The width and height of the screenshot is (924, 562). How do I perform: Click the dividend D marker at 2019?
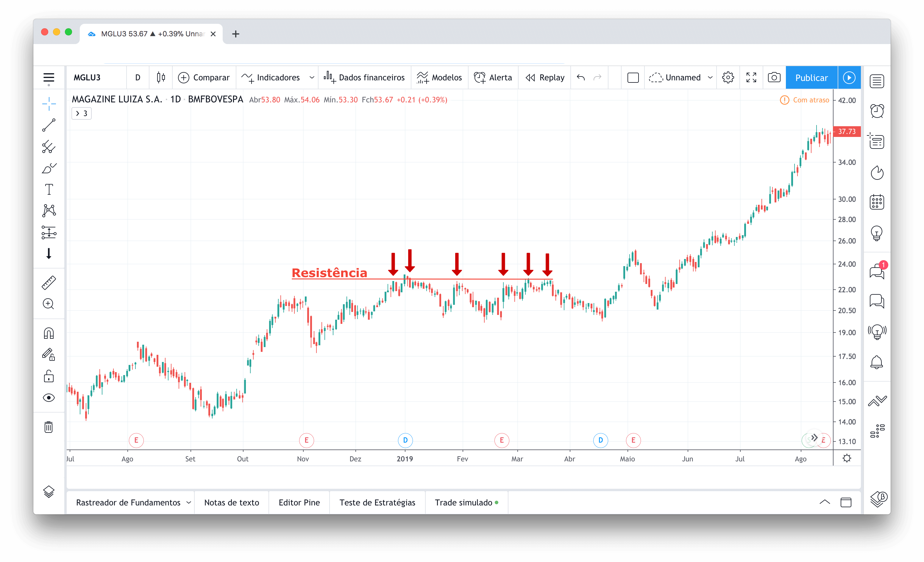[405, 440]
